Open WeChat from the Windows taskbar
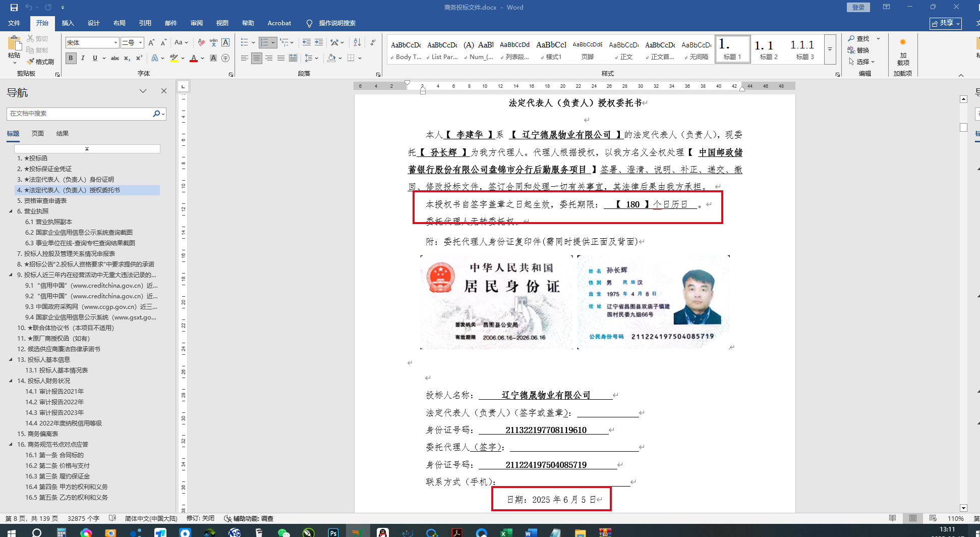Image resolution: width=980 pixels, height=537 pixels. pyautogui.click(x=283, y=532)
